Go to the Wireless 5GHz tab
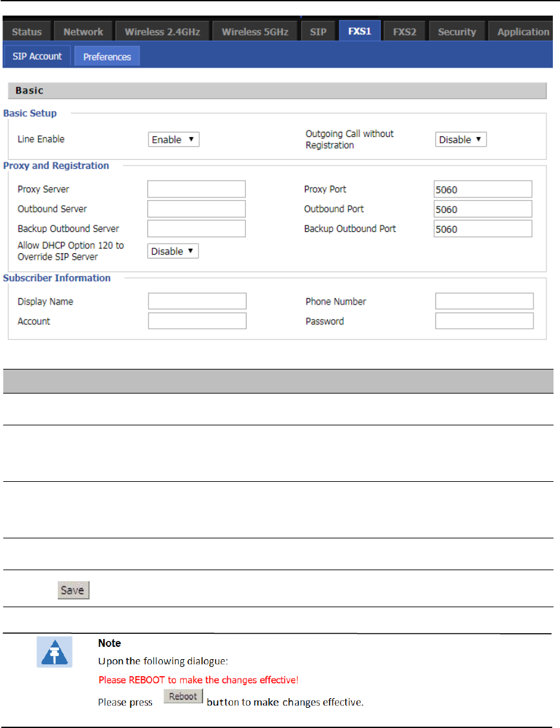This screenshot has width=560, height=728. [255, 32]
